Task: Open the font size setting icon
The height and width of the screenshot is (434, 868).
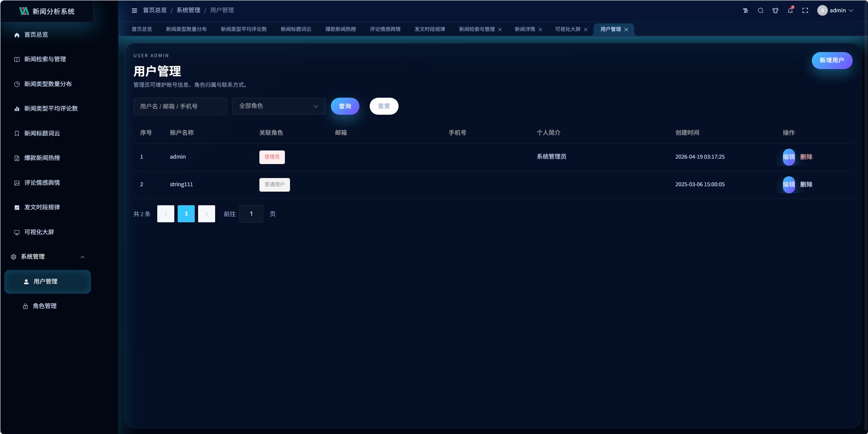Action: click(x=745, y=11)
